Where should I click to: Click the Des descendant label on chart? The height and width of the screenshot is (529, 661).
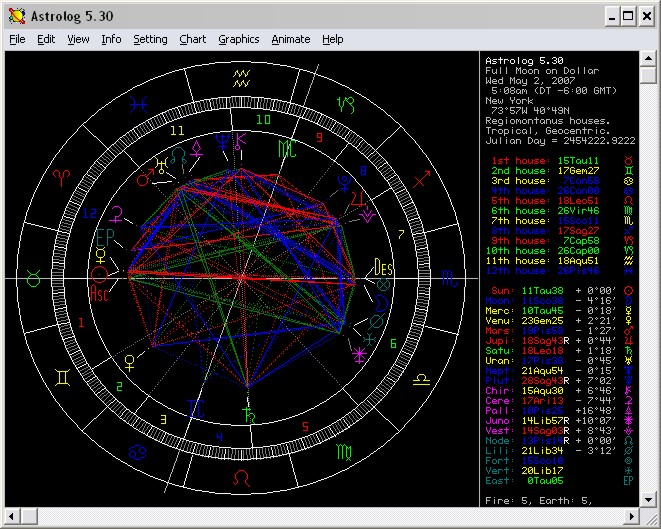coord(382,267)
